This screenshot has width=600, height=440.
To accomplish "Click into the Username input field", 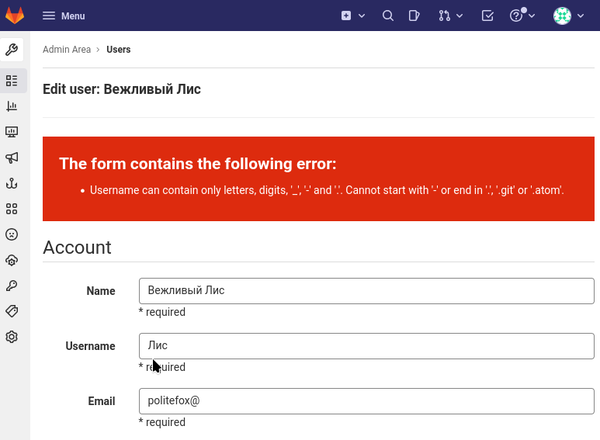I will (x=366, y=346).
